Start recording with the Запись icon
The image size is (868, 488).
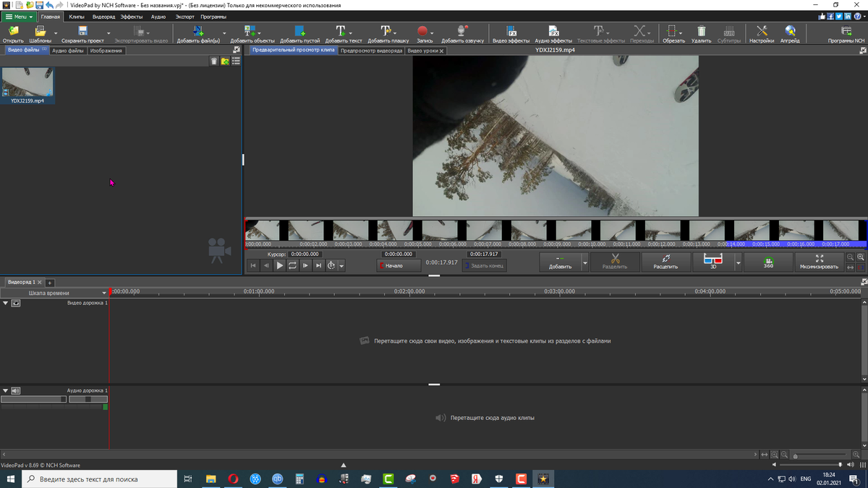click(x=423, y=33)
